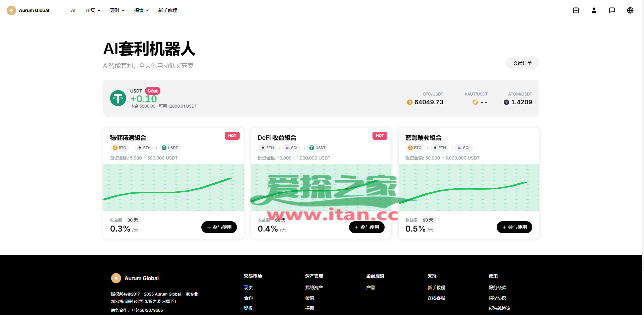Click the 总收益 badge next to USDT
The height and width of the screenshot is (315, 644).
click(153, 91)
